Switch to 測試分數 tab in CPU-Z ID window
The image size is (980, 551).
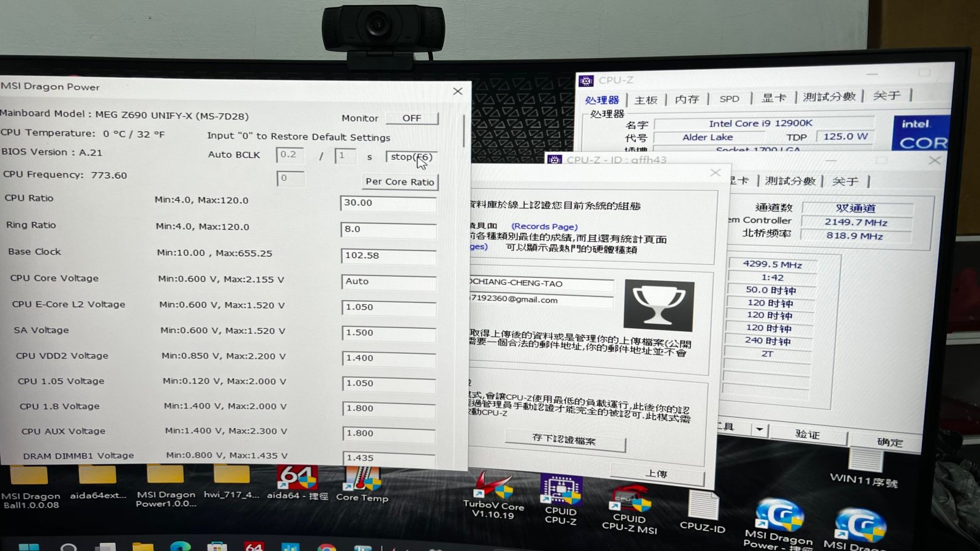point(790,181)
